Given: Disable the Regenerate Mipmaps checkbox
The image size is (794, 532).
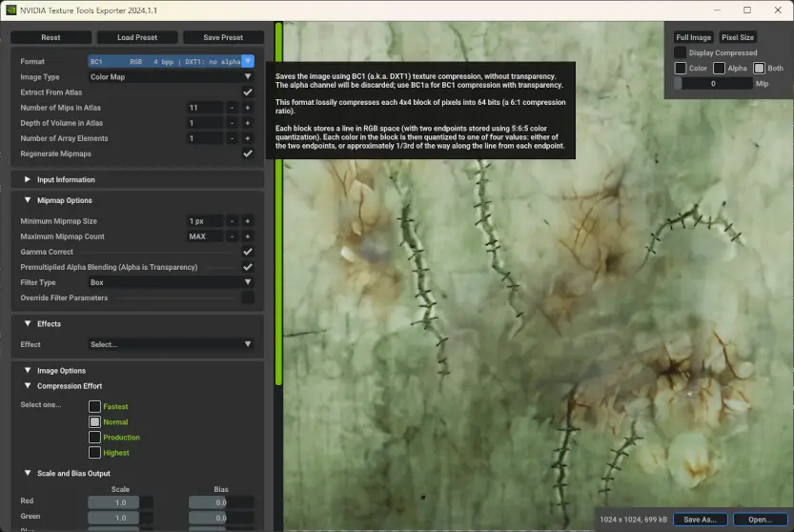Looking at the screenshot, I should coord(248,153).
